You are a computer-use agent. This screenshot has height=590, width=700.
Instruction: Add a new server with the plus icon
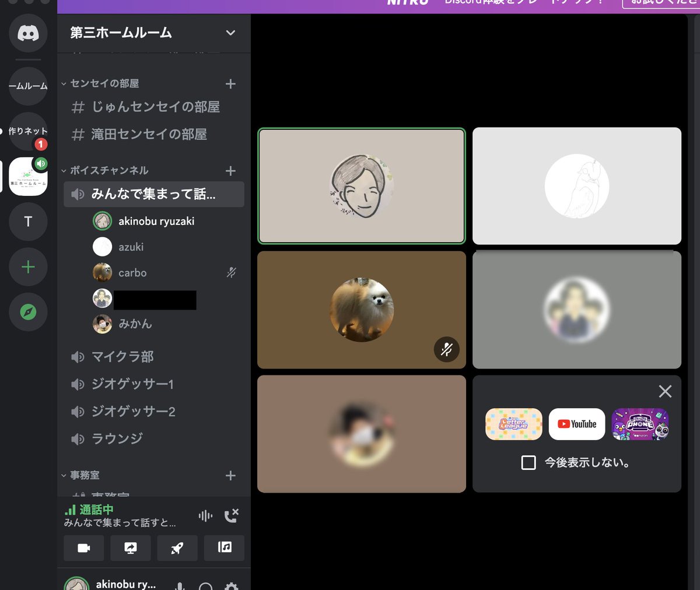click(x=27, y=267)
